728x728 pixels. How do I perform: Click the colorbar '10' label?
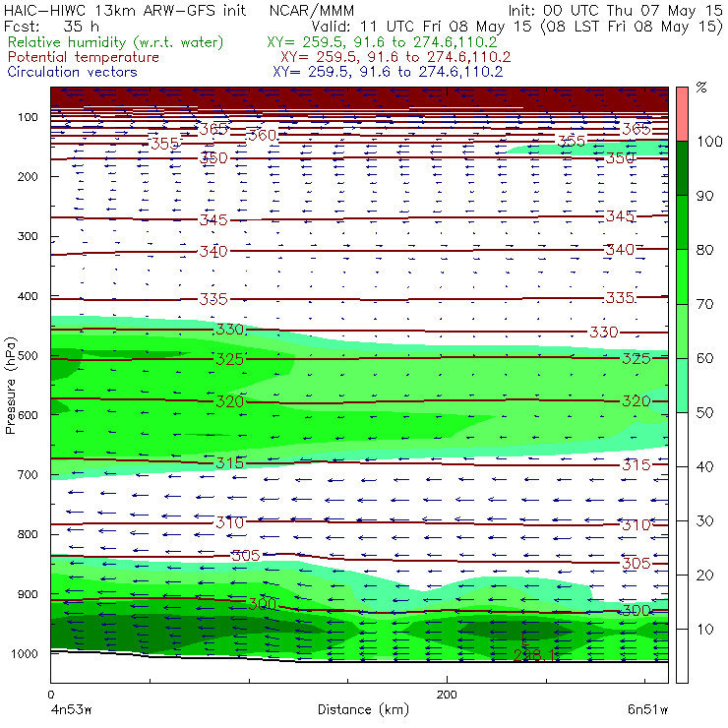pos(704,630)
